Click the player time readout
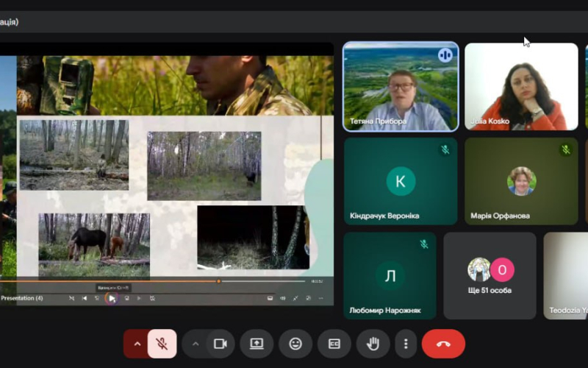 coord(317,281)
